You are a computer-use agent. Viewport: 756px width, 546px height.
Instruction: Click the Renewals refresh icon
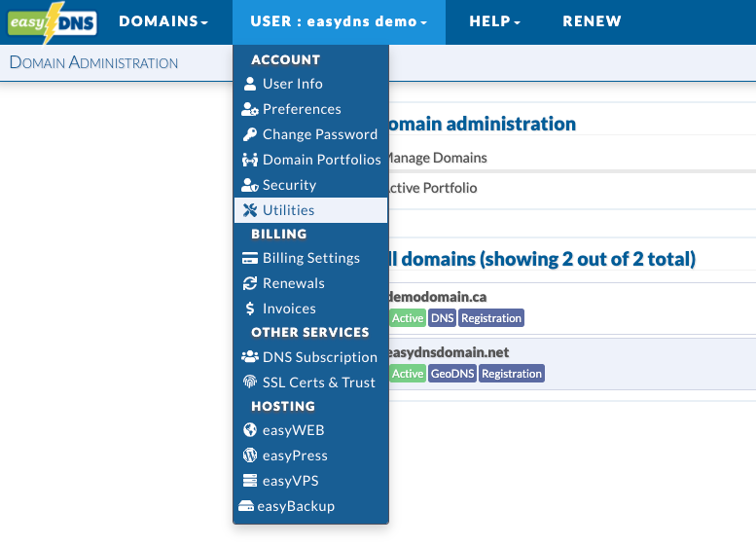pos(250,283)
